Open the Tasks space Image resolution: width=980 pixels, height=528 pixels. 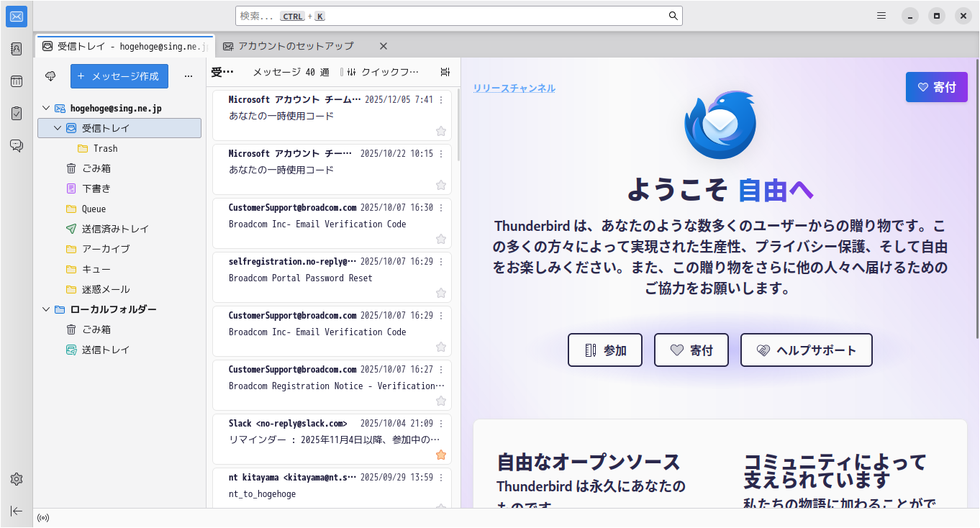coord(17,113)
